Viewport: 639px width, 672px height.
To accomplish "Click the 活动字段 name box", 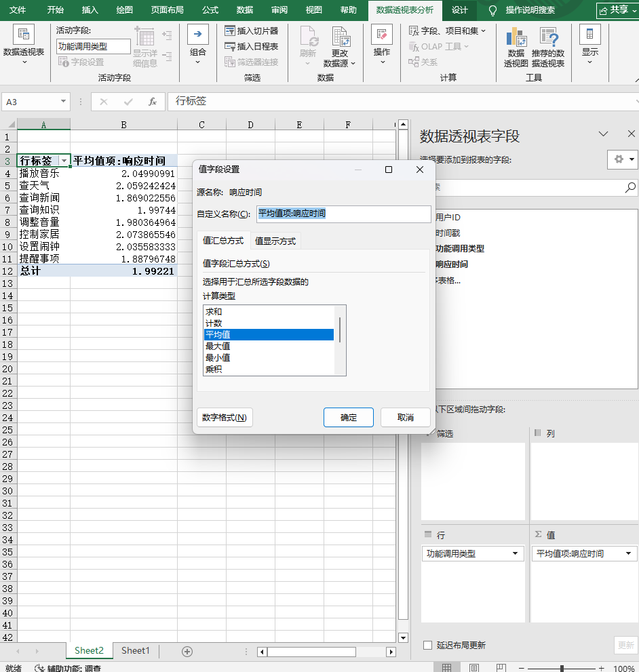I will point(94,46).
